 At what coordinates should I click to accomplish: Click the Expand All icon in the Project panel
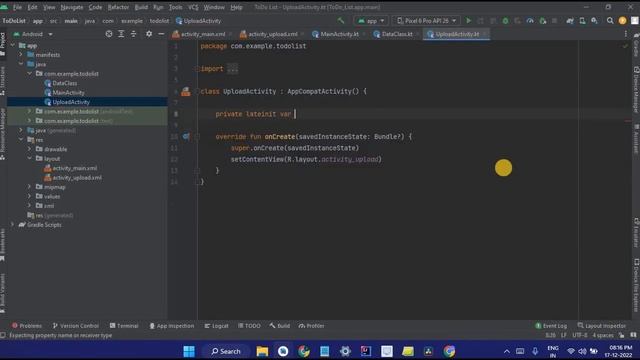click(121, 34)
